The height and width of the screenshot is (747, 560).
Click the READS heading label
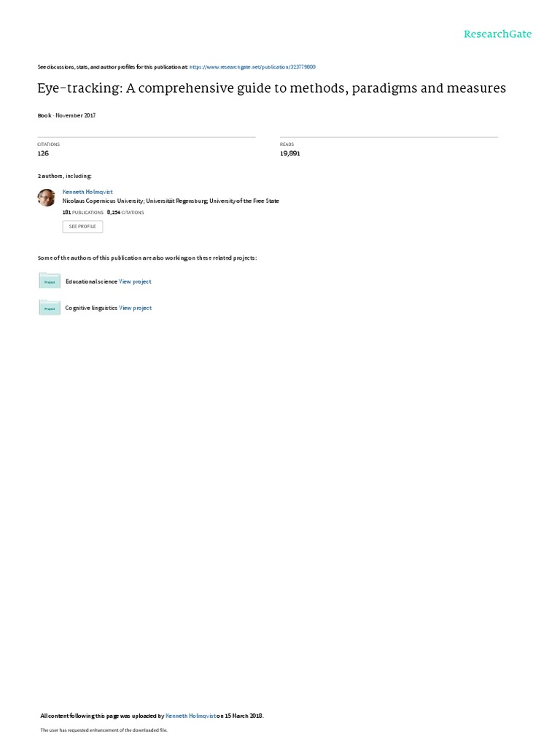(287, 144)
